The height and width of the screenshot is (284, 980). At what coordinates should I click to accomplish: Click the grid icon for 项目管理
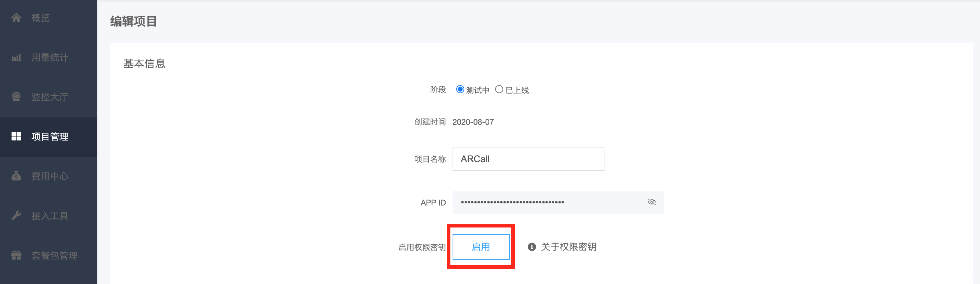coord(16,136)
